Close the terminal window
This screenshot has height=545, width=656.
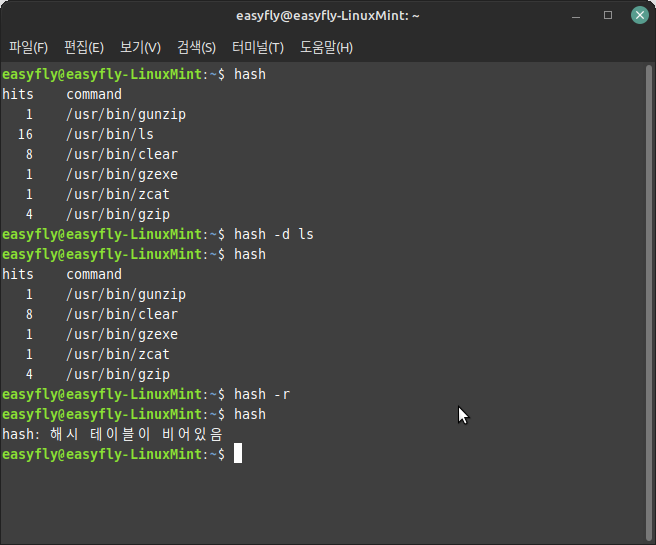(640, 15)
